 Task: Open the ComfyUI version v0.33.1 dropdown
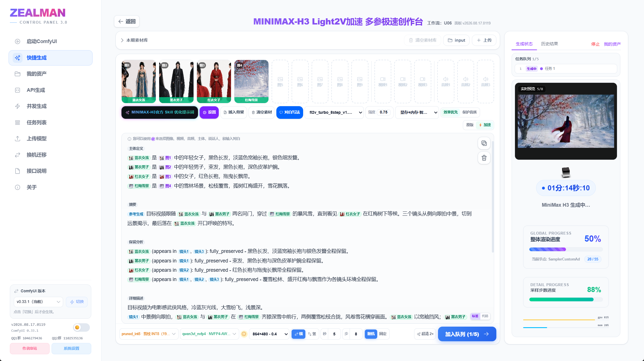pyautogui.click(x=39, y=302)
